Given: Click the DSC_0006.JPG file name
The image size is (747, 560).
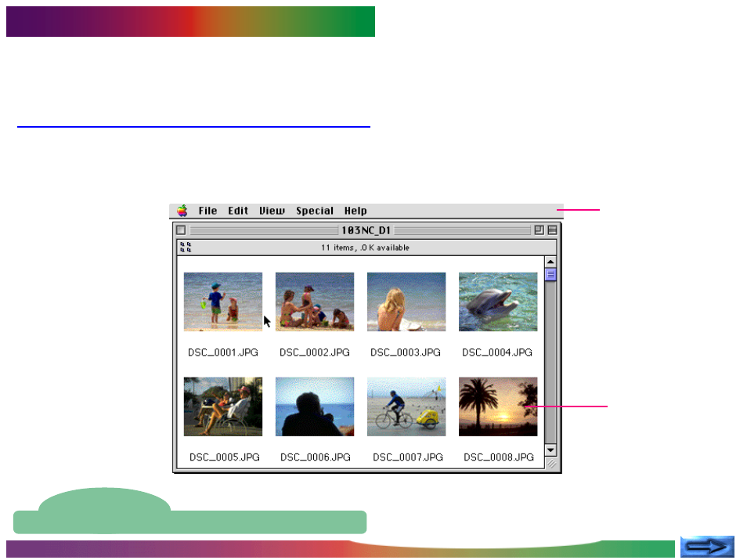Looking at the screenshot, I should [316, 457].
